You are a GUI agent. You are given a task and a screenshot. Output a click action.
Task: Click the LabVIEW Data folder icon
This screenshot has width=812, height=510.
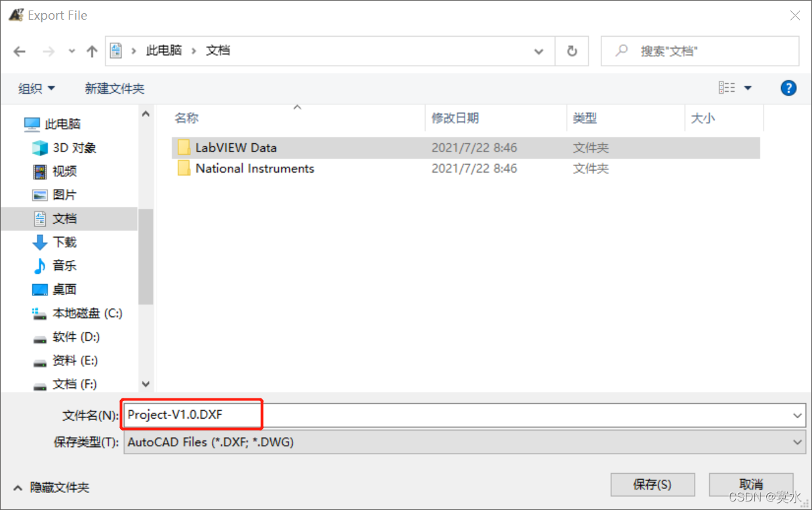(184, 148)
